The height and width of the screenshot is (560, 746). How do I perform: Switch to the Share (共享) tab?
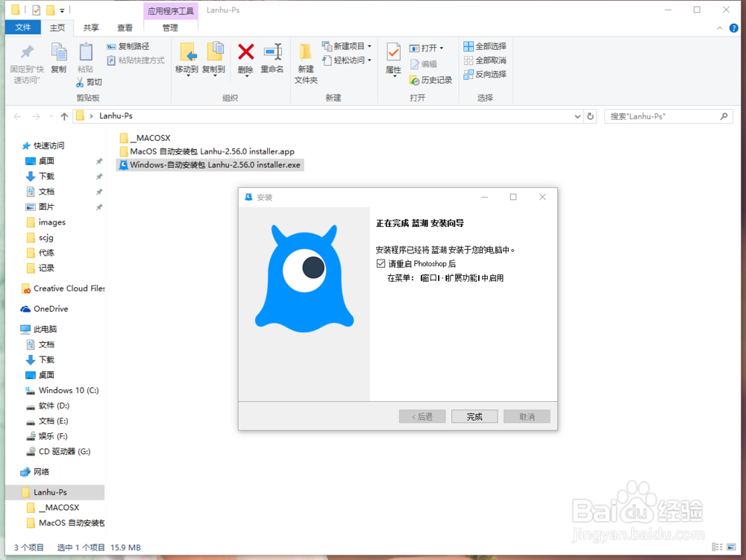pos(91,28)
